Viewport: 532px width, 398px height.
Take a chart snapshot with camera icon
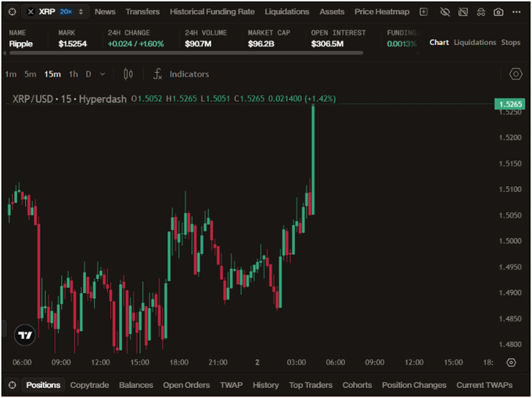[498, 12]
